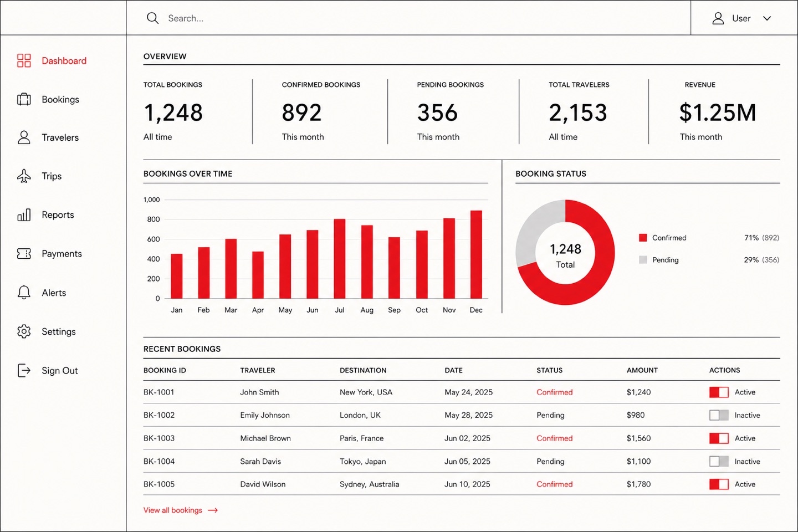Follow the View all bookings link
Image resolution: width=798 pixels, height=532 pixels.
[x=181, y=510]
